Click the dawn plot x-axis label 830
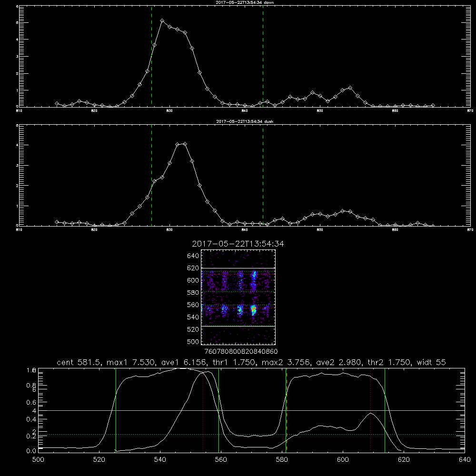Viewport: 476px width, 476px height. [x=170, y=111]
